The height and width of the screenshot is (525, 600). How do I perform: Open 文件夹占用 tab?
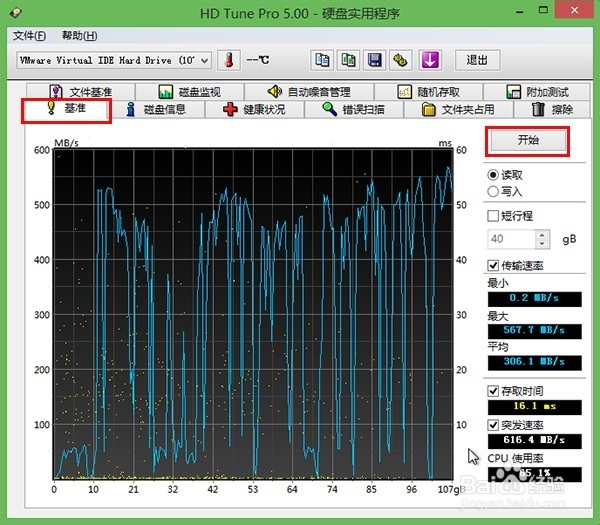click(x=458, y=109)
